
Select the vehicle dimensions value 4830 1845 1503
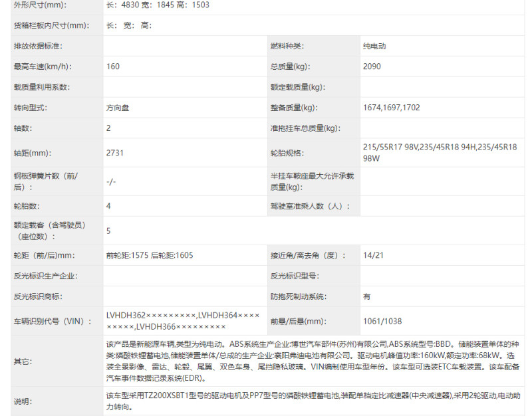point(158,5)
